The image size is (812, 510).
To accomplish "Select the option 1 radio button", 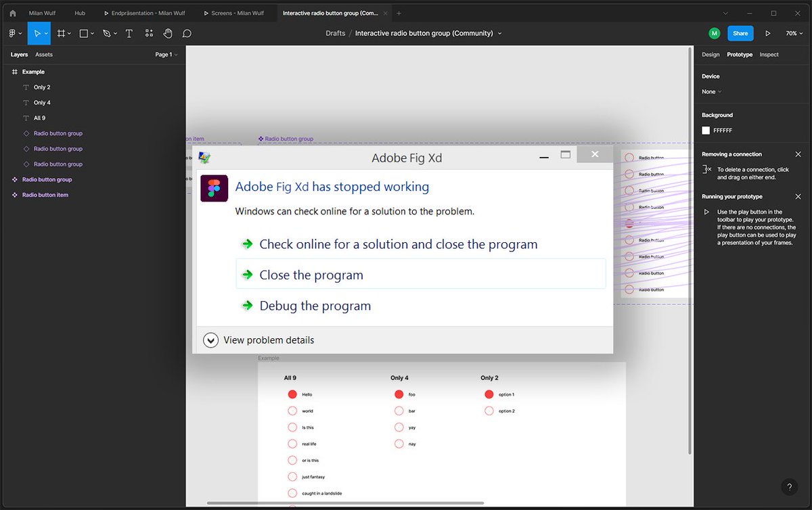I will pyautogui.click(x=489, y=394).
